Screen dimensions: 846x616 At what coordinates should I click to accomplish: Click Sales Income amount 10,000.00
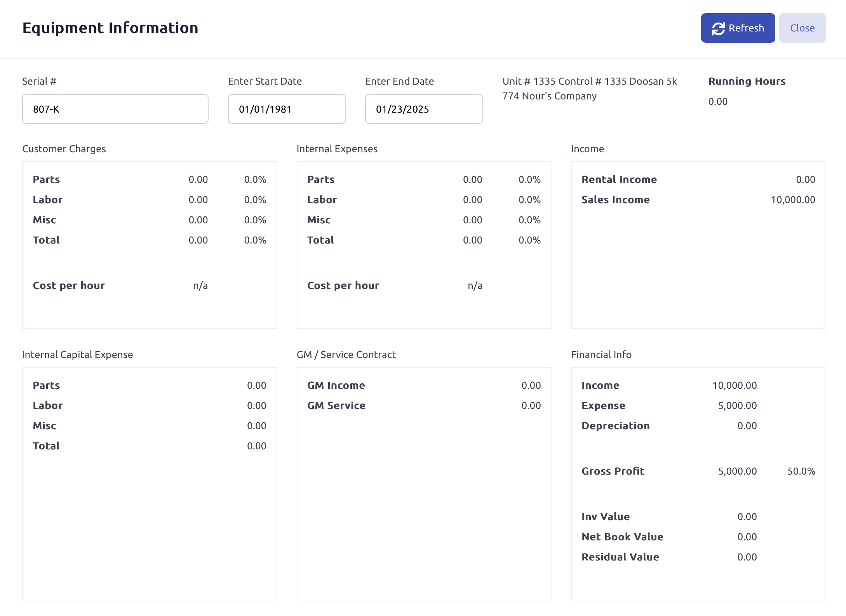pyautogui.click(x=792, y=200)
